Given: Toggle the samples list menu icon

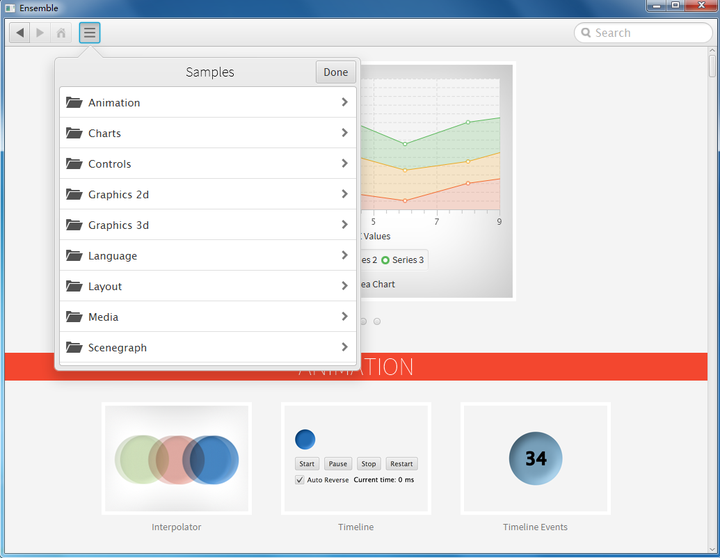Looking at the screenshot, I should tap(90, 33).
